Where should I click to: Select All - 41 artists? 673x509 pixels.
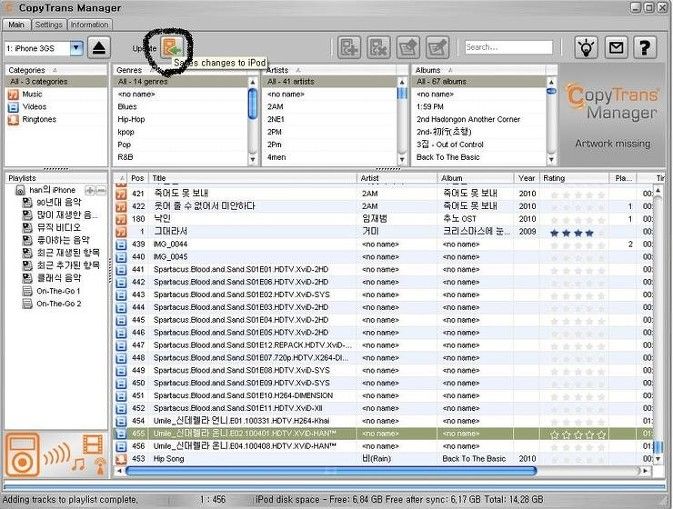[330, 82]
